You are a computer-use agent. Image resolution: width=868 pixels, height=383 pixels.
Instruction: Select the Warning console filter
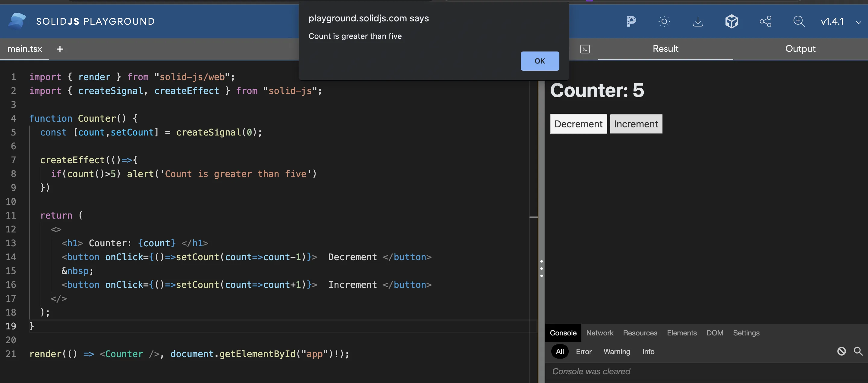(617, 351)
